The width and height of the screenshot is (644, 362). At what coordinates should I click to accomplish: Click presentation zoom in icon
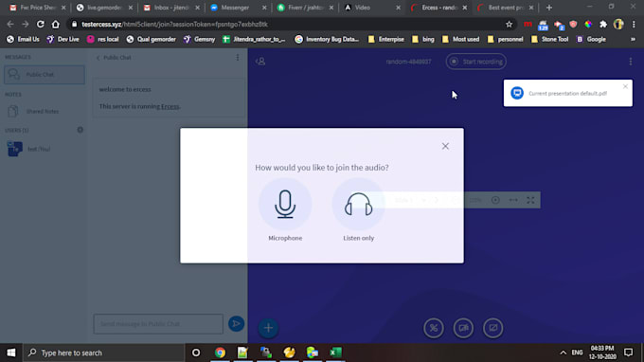point(495,200)
